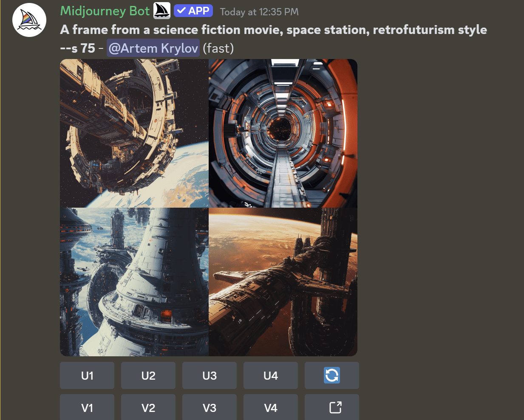Upscale image two with U2
524x420 pixels.
click(148, 375)
